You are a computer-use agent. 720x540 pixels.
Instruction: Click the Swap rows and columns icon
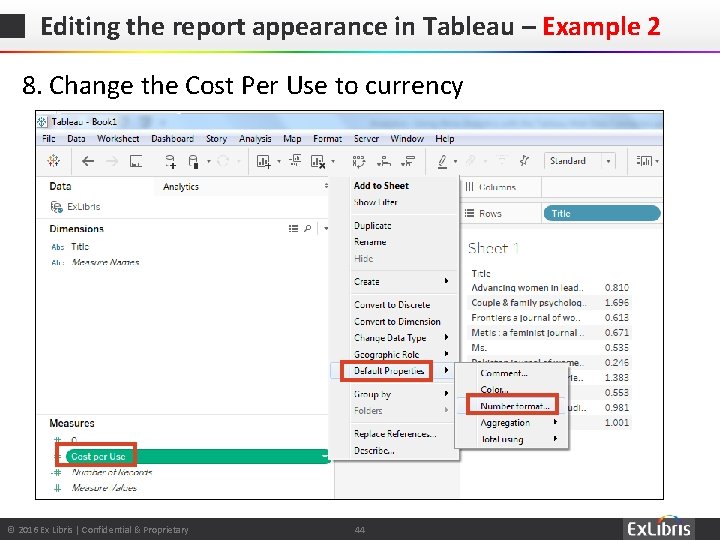(359, 161)
